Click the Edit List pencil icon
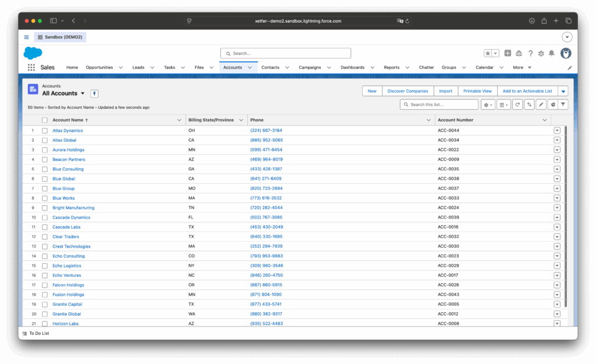596x364 pixels. pyautogui.click(x=541, y=105)
